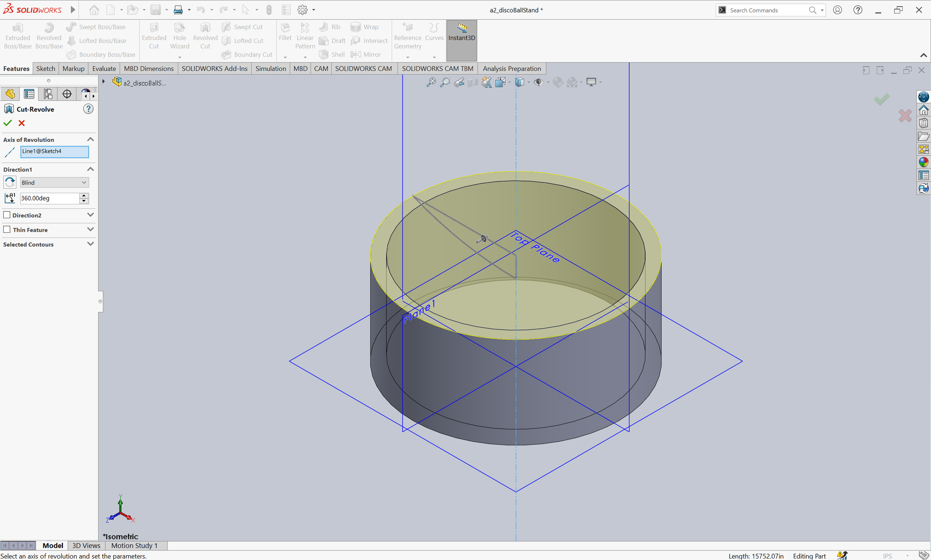Click the viewport confirmation corner checkmark
Screen dimensions: 931x560
[881, 99]
